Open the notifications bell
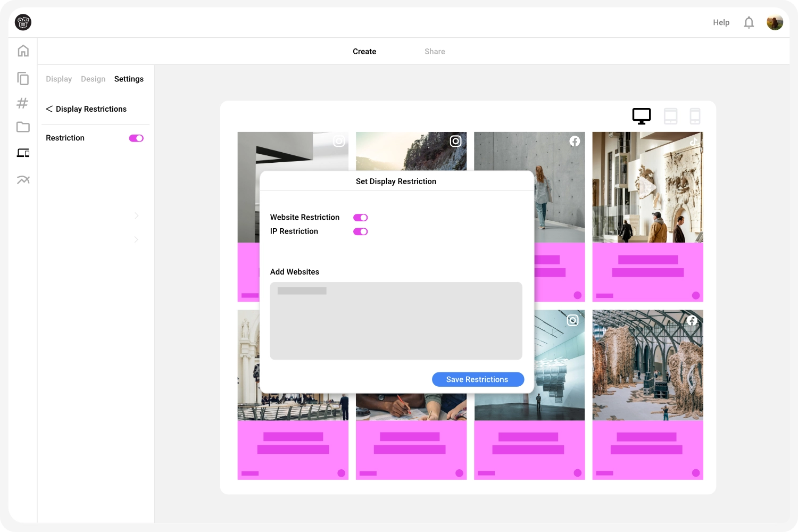The width and height of the screenshot is (798, 532). (x=749, y=22)
